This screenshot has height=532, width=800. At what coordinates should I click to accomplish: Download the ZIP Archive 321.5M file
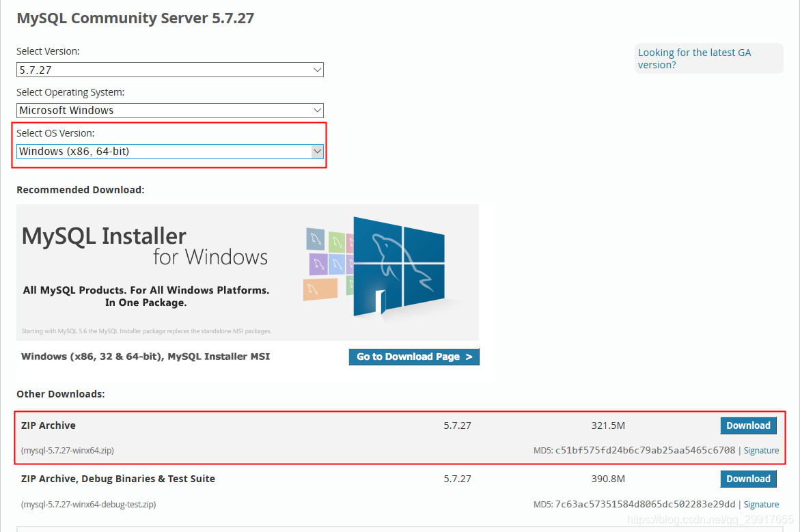748,425
